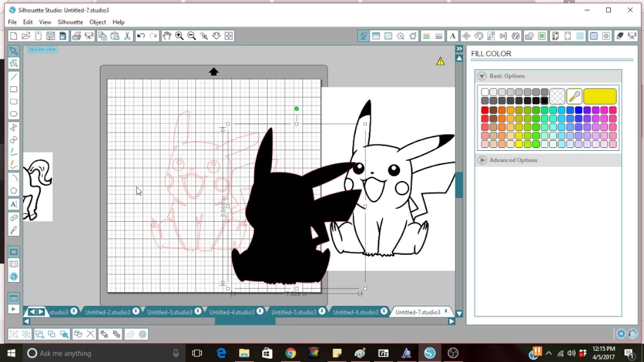Open the View menu
Screen dimensions: 644x362
(x=45, y=22)
